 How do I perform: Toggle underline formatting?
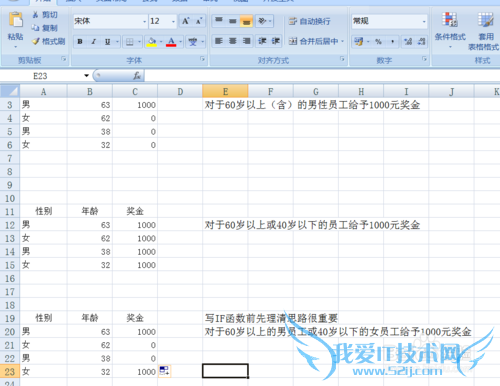click(107, 42)
